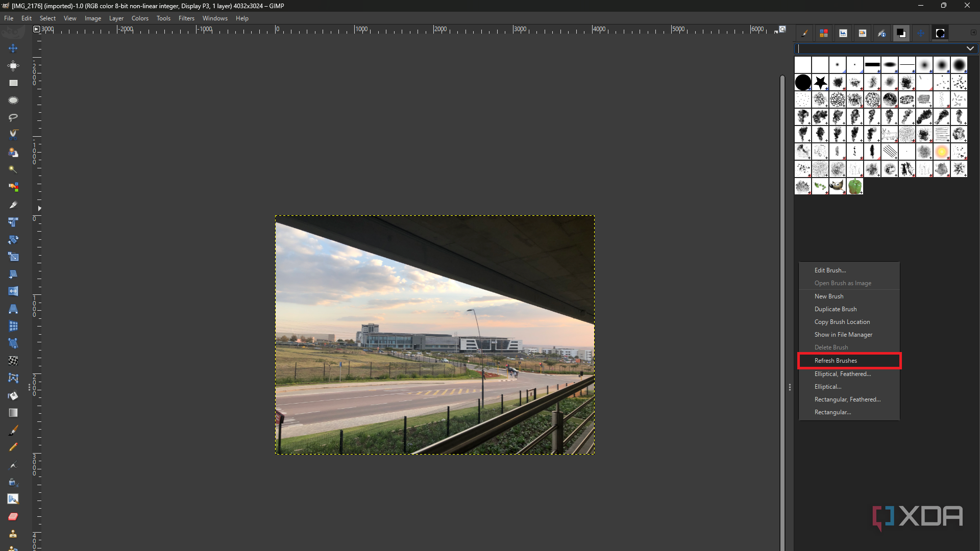Screen dimensions: 980x551
Task: Select the Select by Color tool
Action: pos(13,187)
